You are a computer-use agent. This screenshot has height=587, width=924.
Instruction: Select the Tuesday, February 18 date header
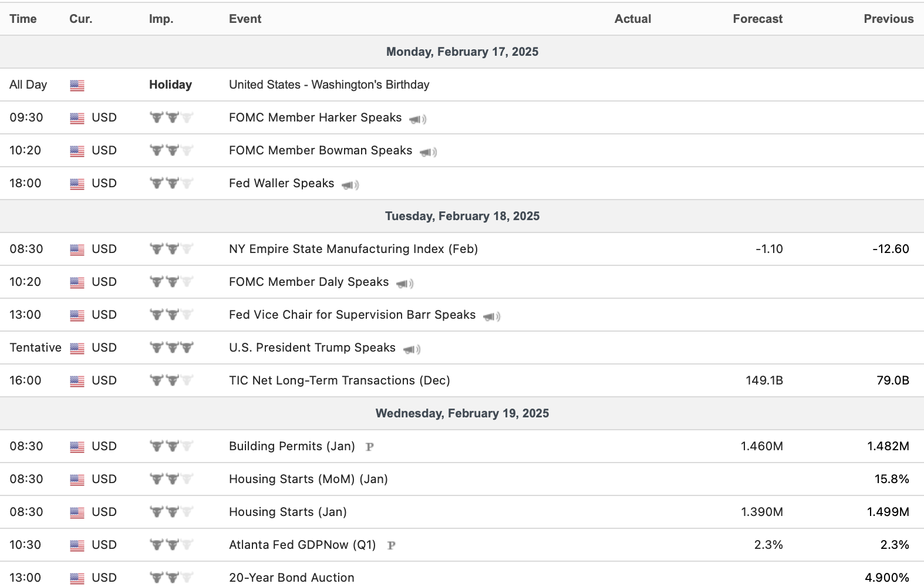click(x=462, y=216)
